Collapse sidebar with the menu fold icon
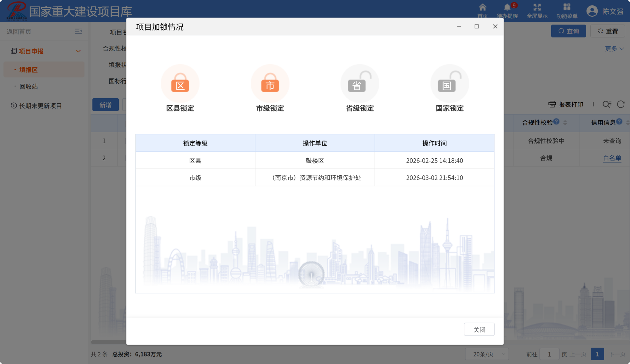 click(78, 31)
